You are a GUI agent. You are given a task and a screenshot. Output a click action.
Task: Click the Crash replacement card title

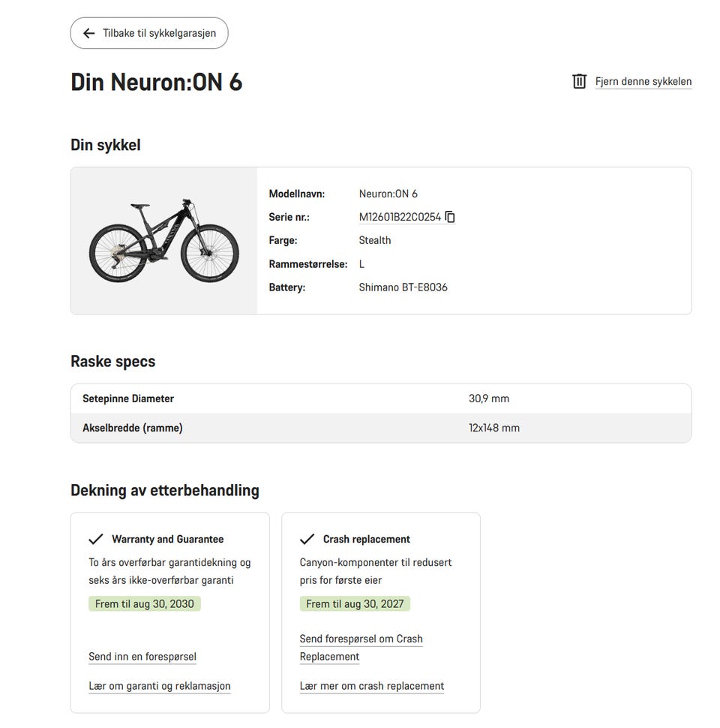(x=367, y=539)
